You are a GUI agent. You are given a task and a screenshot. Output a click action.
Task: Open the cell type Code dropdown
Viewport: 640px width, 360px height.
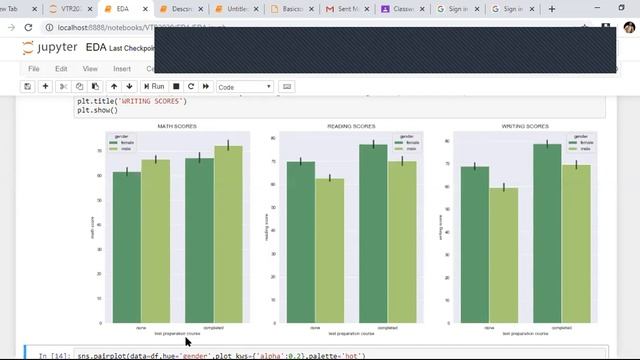point(244,87)
